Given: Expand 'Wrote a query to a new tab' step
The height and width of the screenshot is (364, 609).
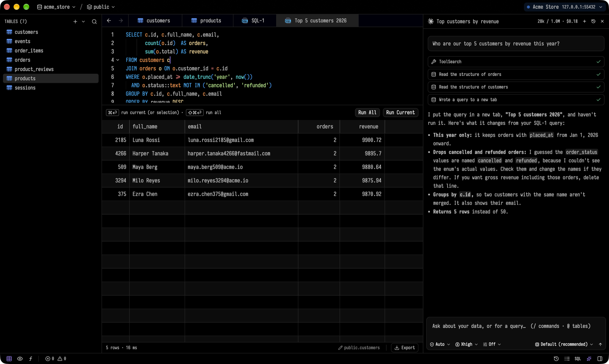Looking at the screenshot, I should tap(516, 100).
